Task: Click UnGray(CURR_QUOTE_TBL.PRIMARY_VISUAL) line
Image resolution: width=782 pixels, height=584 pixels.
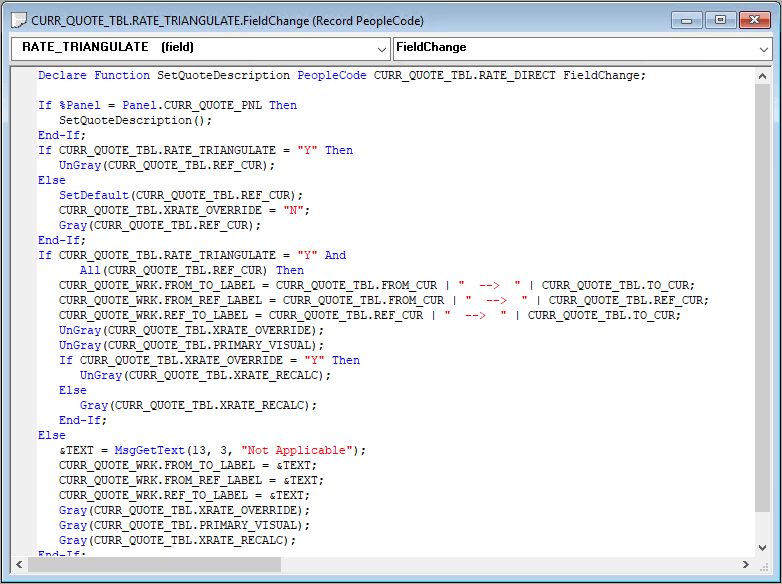Action: [191, 345]
